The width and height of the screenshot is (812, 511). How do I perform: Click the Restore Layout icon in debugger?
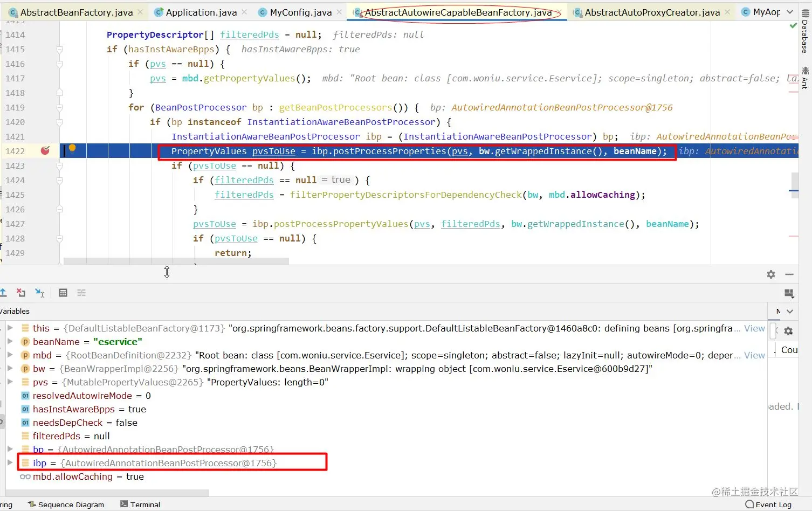[x=789, y=293]
